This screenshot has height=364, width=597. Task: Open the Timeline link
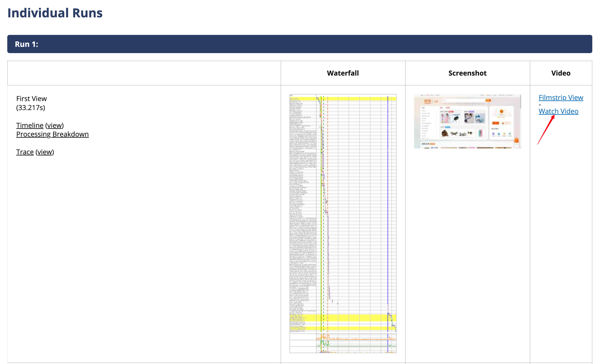[30, 125]
